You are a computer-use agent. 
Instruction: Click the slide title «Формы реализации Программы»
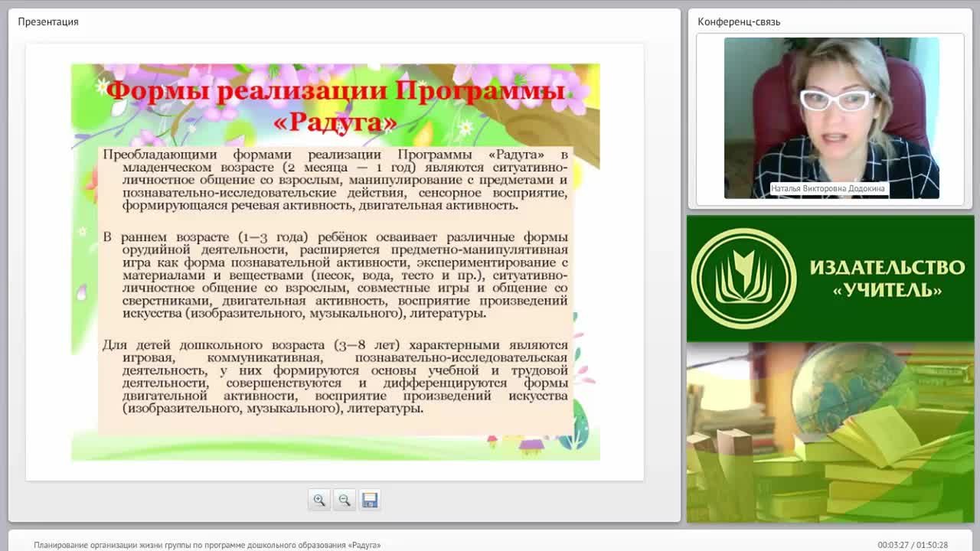pos(336,92)
